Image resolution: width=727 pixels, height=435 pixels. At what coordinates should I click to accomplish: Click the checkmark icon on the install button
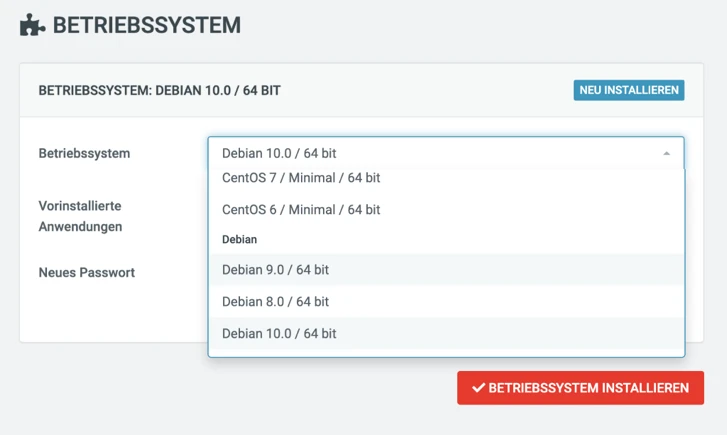click(x=478, y=388)
